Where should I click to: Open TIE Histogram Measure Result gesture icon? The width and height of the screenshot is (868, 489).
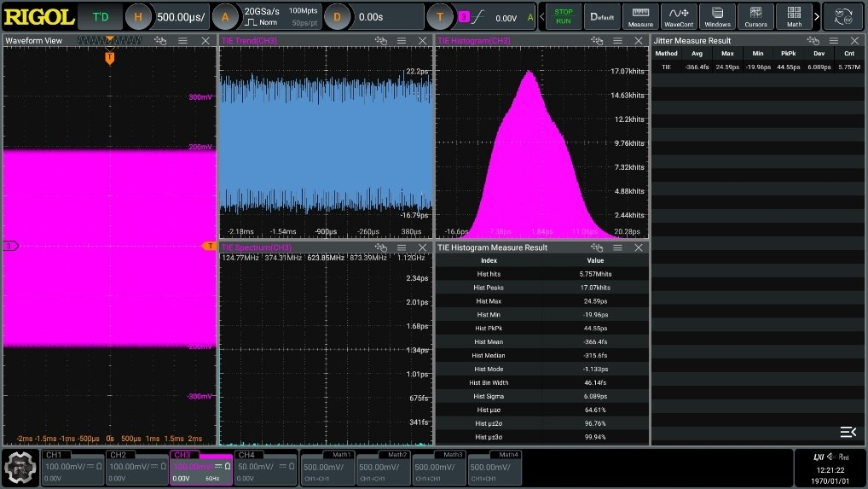click(596, 247)
